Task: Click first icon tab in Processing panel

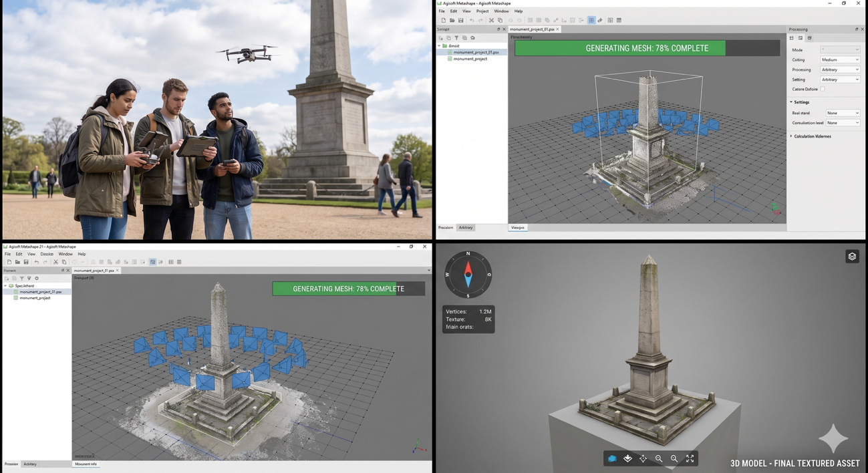Action: point(792,38)
